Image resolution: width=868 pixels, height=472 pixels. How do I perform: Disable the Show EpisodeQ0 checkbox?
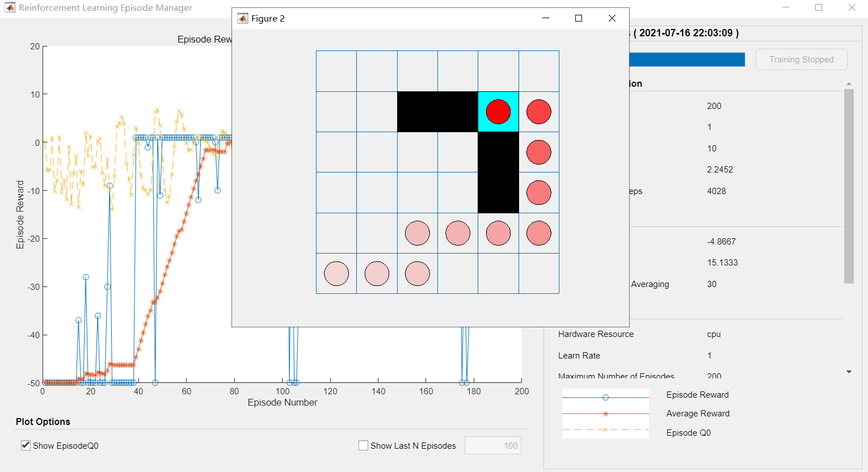pyautogui.click(x=25, y=445)
